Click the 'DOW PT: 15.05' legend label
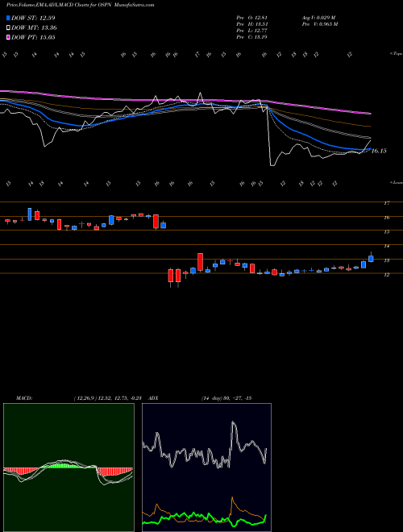The image size is (403, 532). coord(33,37)
